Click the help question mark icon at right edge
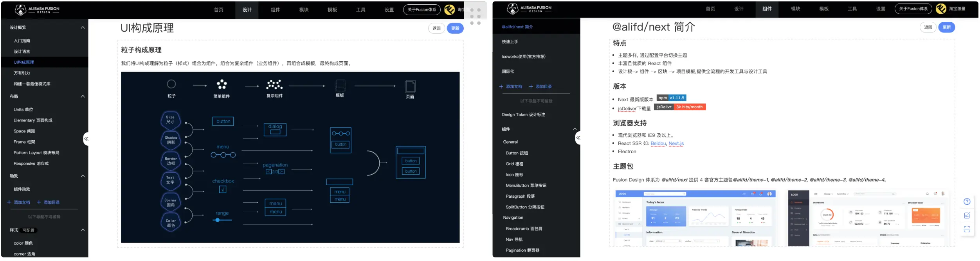 [x=967, y=202]
